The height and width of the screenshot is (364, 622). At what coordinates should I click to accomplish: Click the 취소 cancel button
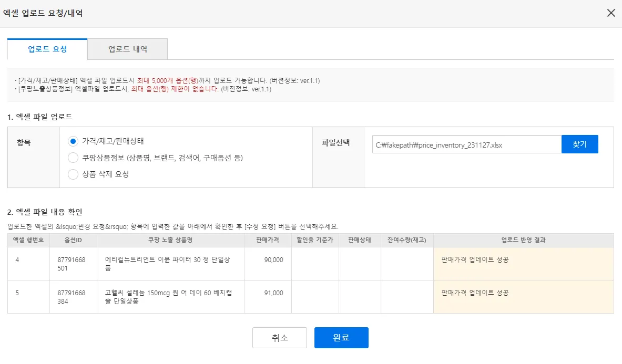pos(280,338)
